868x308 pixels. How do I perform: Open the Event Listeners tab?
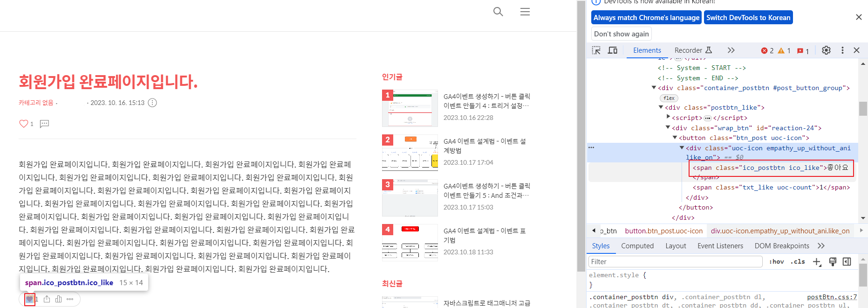click(x=720, y=246)
